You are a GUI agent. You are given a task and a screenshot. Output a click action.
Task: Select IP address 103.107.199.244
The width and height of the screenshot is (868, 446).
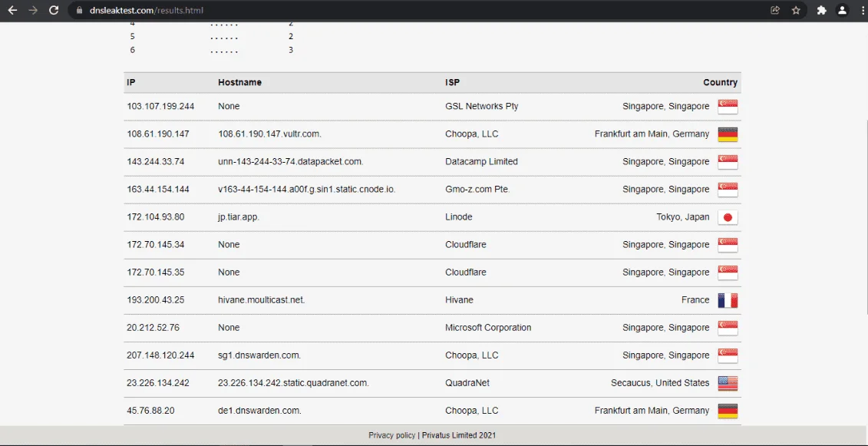coord(160,106)
